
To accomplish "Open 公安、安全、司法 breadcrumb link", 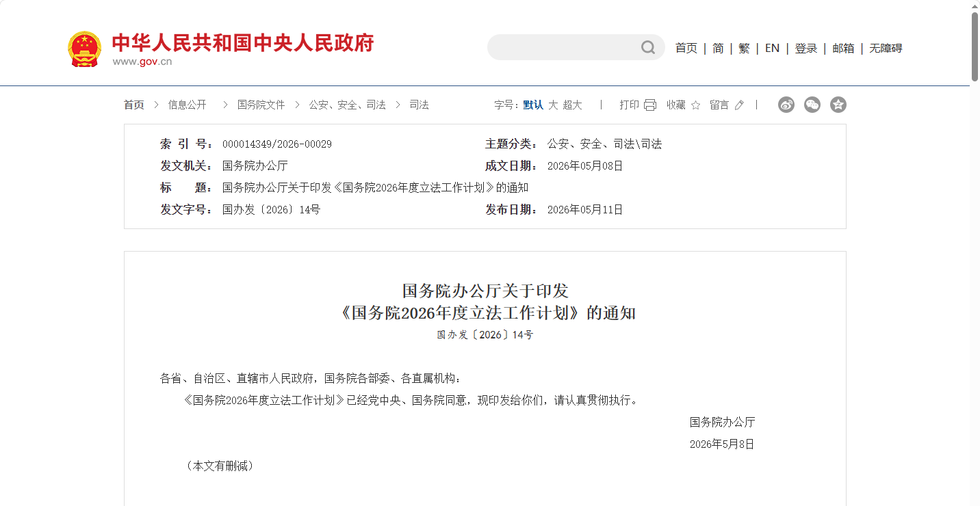I will [x=347, y=105].
